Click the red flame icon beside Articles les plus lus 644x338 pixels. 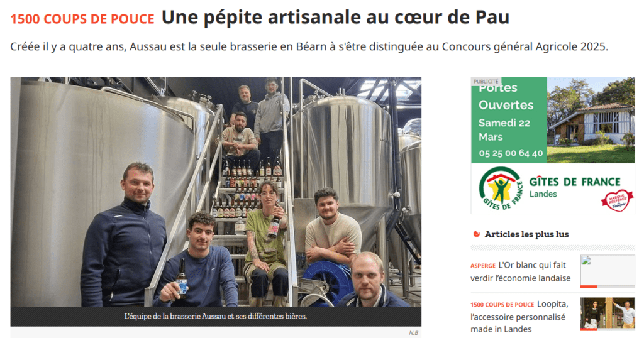point(477,234)
